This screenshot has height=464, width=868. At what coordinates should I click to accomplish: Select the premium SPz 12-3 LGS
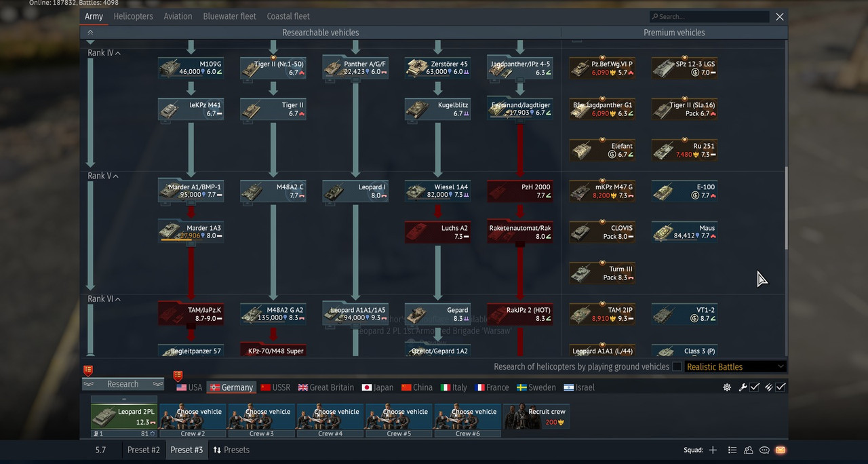coord(684,68)
